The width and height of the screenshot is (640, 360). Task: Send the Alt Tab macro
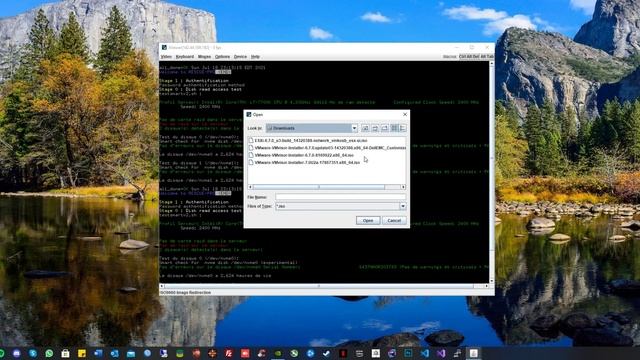click(487, 57)
